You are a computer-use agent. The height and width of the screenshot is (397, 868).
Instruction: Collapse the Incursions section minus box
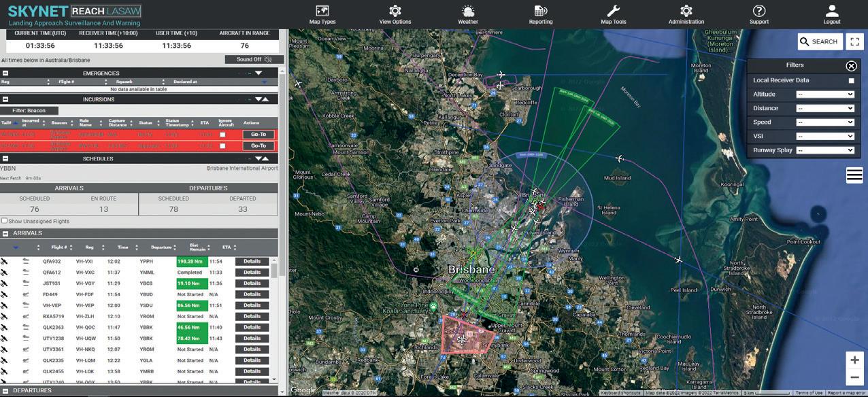tap(5, 99)
